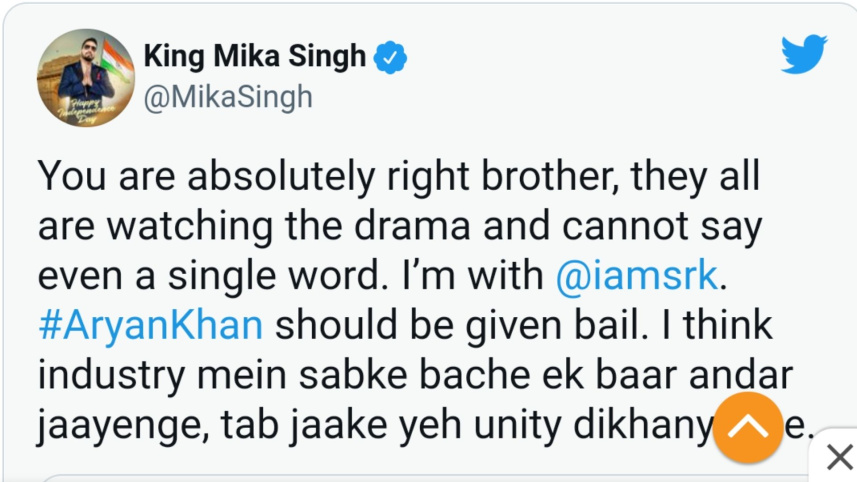857x482 pixels.
Task: Close the overlay with the X icon
Action: [839, 459]
